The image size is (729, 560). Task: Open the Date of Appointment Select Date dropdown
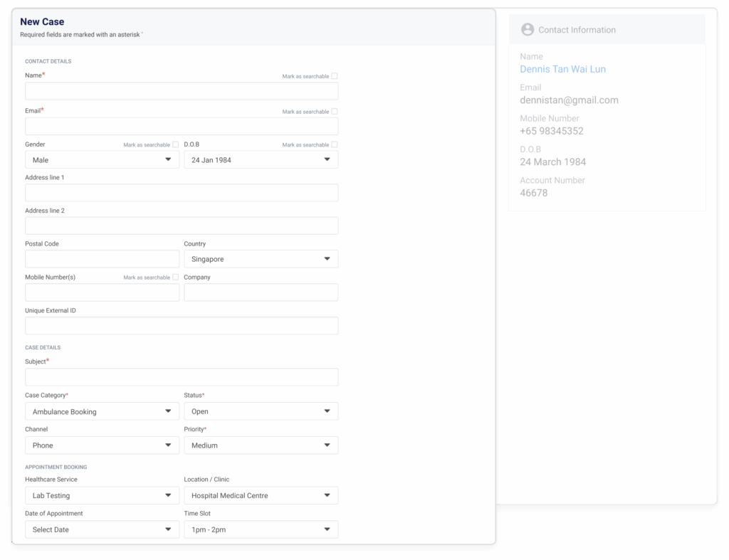(x=102, y=529)
